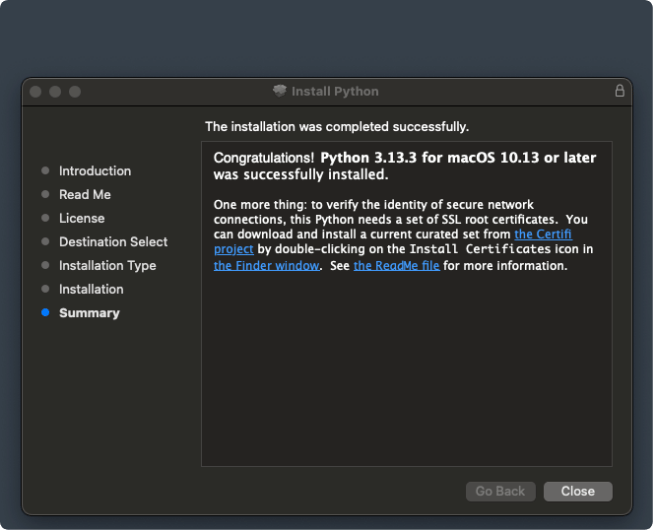This screenshot has height=530, width=653.
Task: Click the blue Summary step bullet
Action: (45, 312)
